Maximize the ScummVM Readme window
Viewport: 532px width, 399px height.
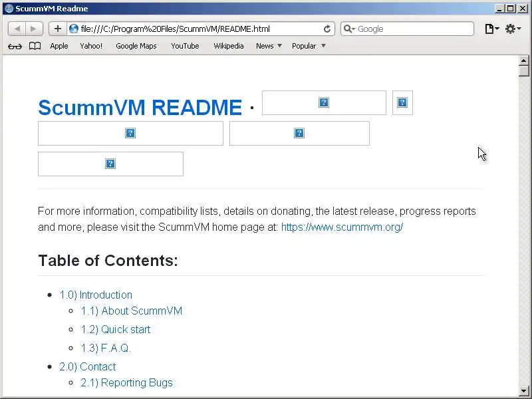pyautogui.click(x=510, y=9)
